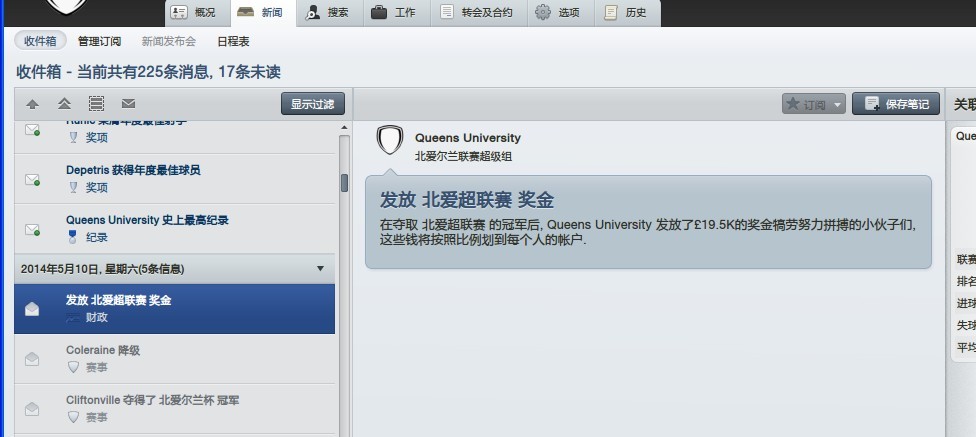Click the message list scrollbar thumb
Screen dimensions: 976x437
[x=344, y=183]
